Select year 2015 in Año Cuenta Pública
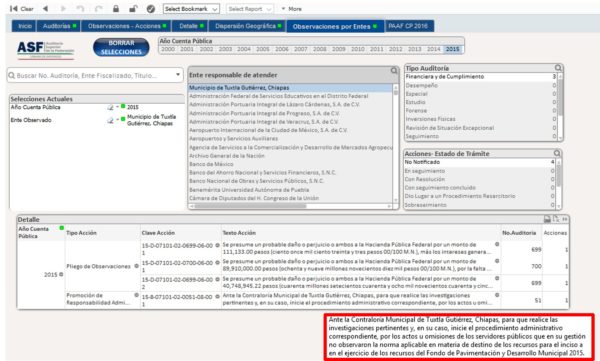Image resolution: width=600 pixels, height=361 pixels. pyautogui.click(x=452, y=49)
